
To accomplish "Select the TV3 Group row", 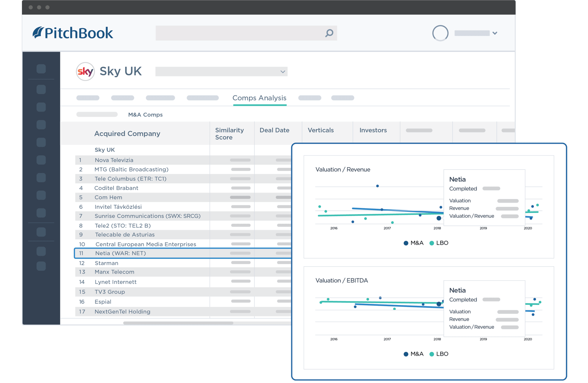I will pyautogui.click(x=183, y=292).
